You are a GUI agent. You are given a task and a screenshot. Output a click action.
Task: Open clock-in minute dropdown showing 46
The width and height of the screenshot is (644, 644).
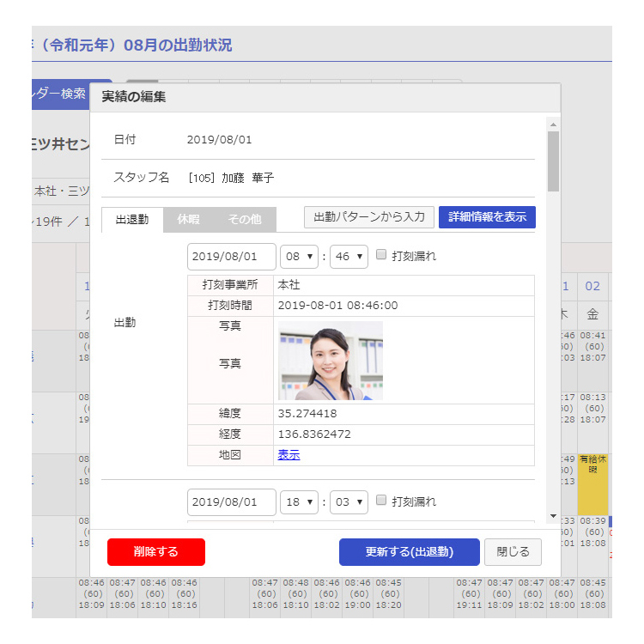click(349, 257)
